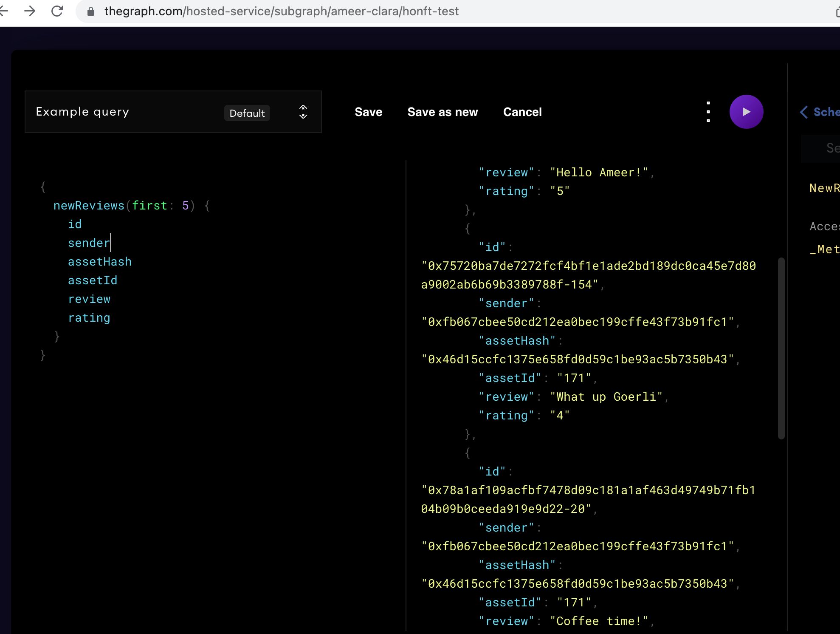Click the results panel scrollbar
This screenshot has height=634, width=840.
coord(781,348)
